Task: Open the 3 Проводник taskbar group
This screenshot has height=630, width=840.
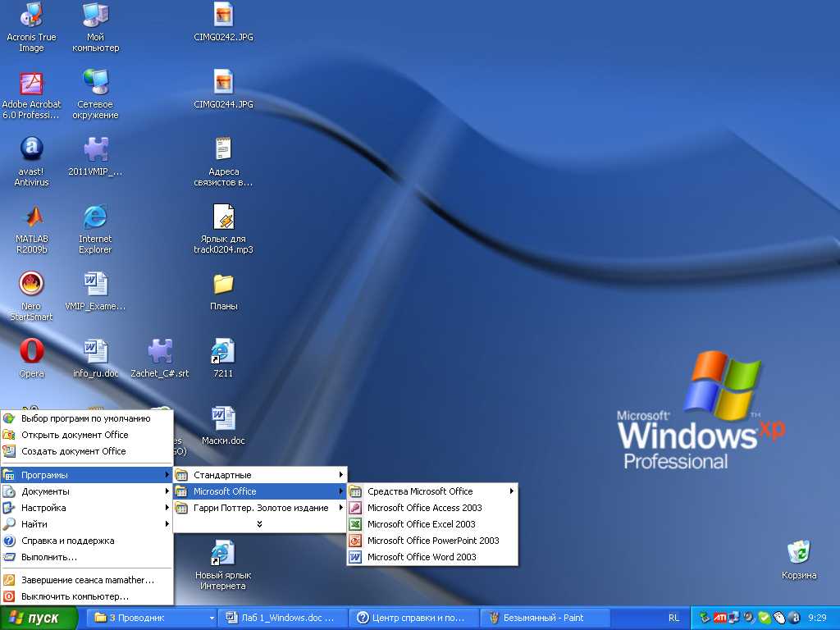Action: pos(153,618)
